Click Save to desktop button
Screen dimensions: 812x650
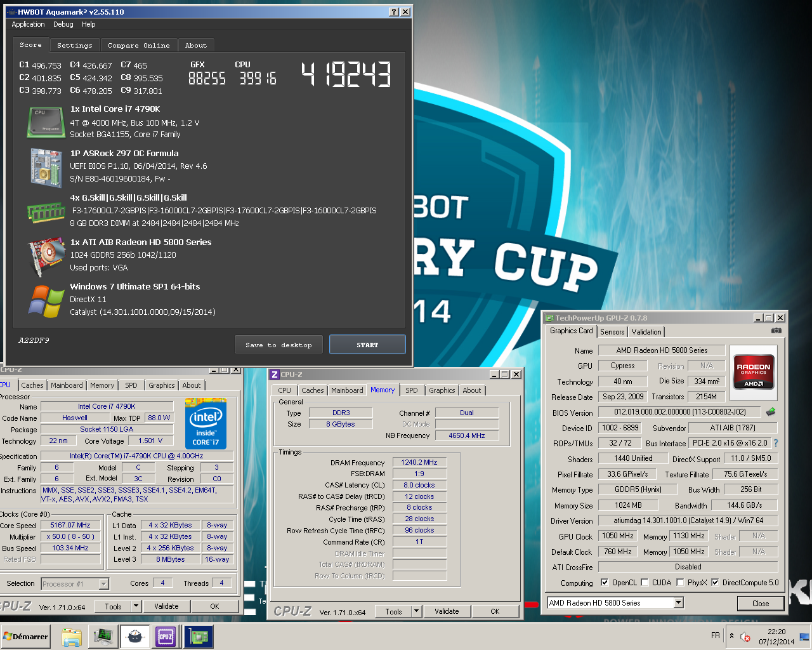pos(278,345)
